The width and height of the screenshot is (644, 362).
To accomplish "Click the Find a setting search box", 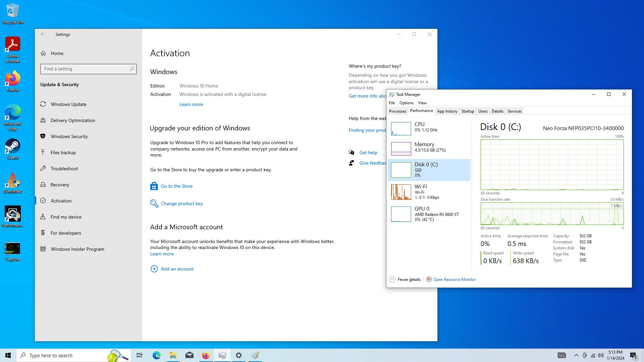I will [x=89, y=69].
